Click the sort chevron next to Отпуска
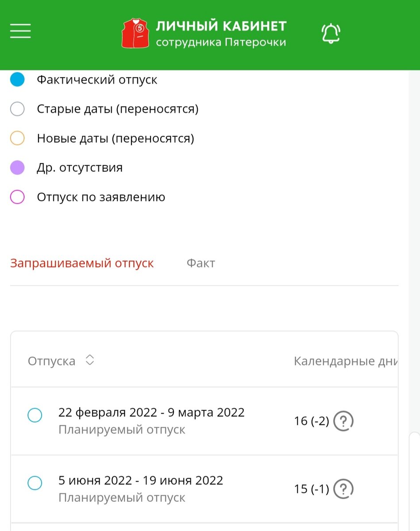The height and width of the screenshot is (531, 420). pos(89,360)
